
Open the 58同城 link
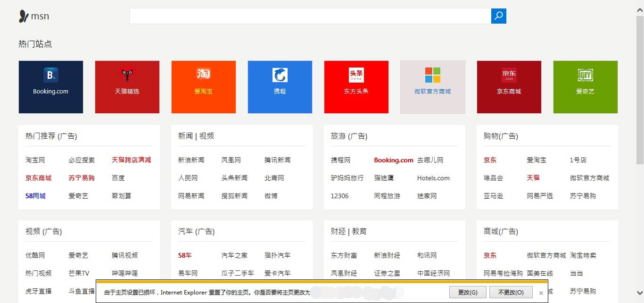pyautogui.click(x=35, y=196)
